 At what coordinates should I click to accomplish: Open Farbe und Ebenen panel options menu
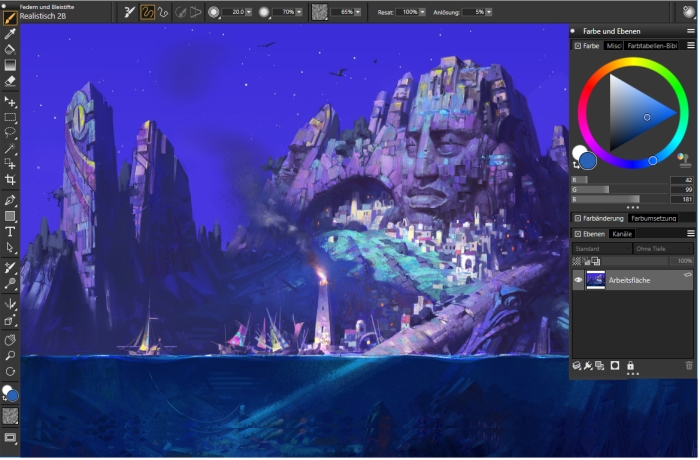click(x=690, y=31)
